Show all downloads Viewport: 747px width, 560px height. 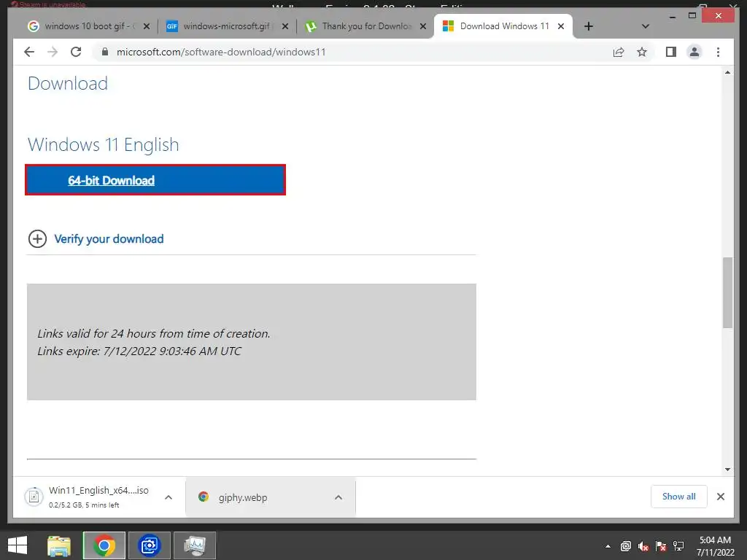tap(679, 497)
